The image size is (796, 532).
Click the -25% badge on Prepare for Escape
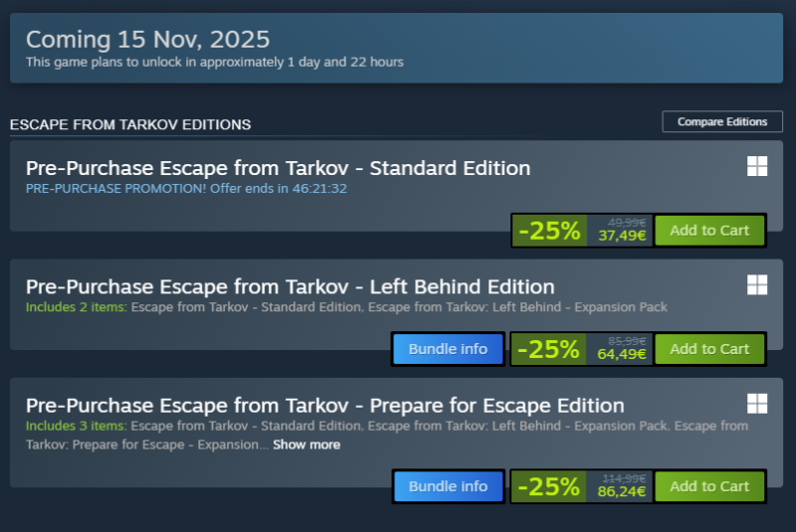549,486
